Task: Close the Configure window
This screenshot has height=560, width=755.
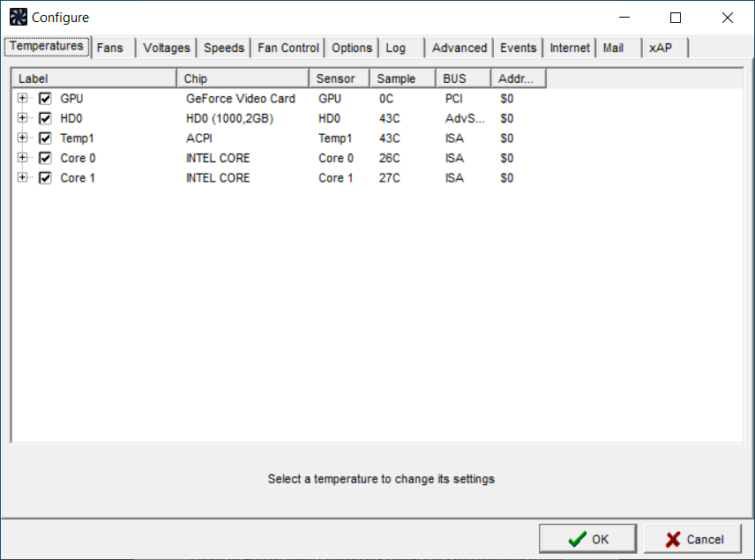Action: (727, 18)
